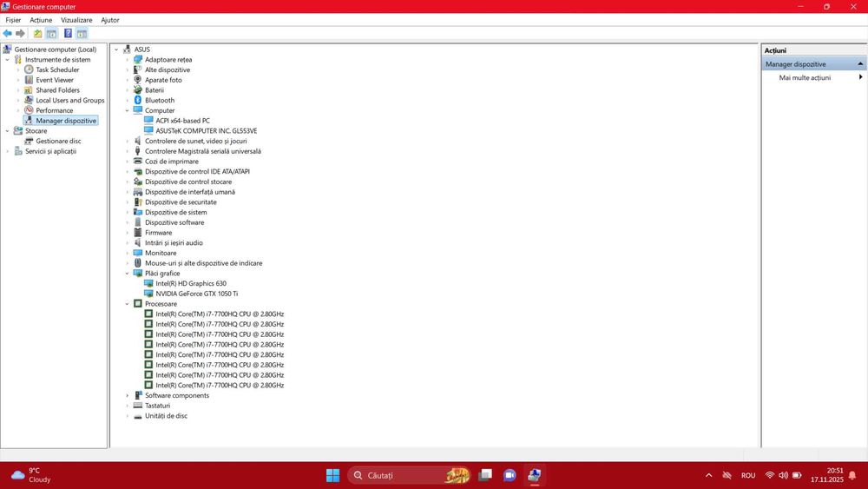Show hidden tray icons chevron
868x489 pixels.
click(708, 475)
